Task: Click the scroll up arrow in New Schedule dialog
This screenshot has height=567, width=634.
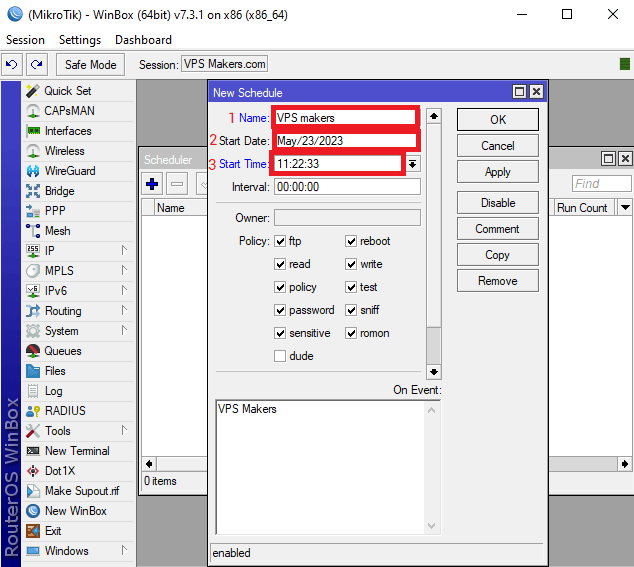Action: point(433,116)
